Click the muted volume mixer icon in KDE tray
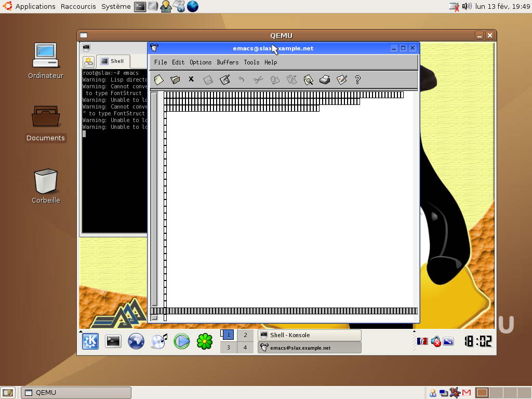The width and height of the screenshot is (532, 399). click(x=436, y=342)
